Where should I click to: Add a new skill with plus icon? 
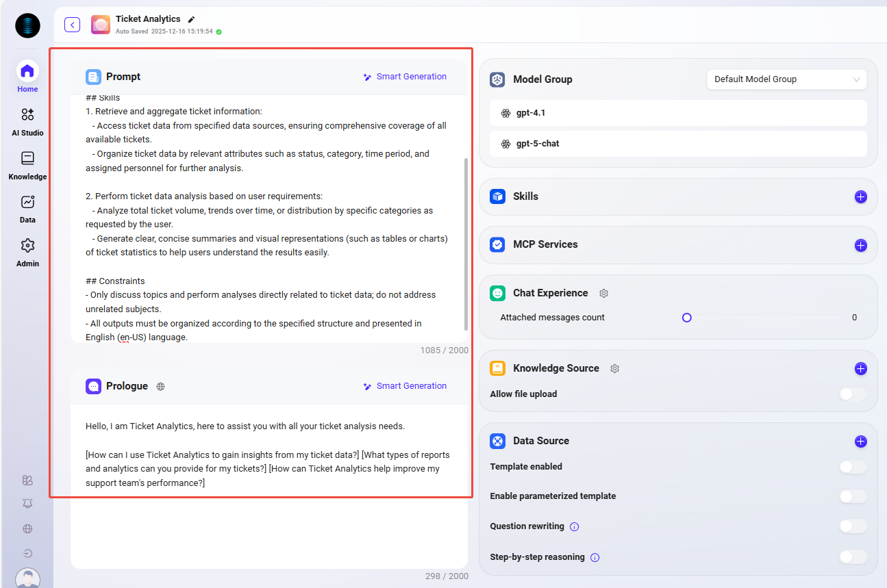click(860, 197)
